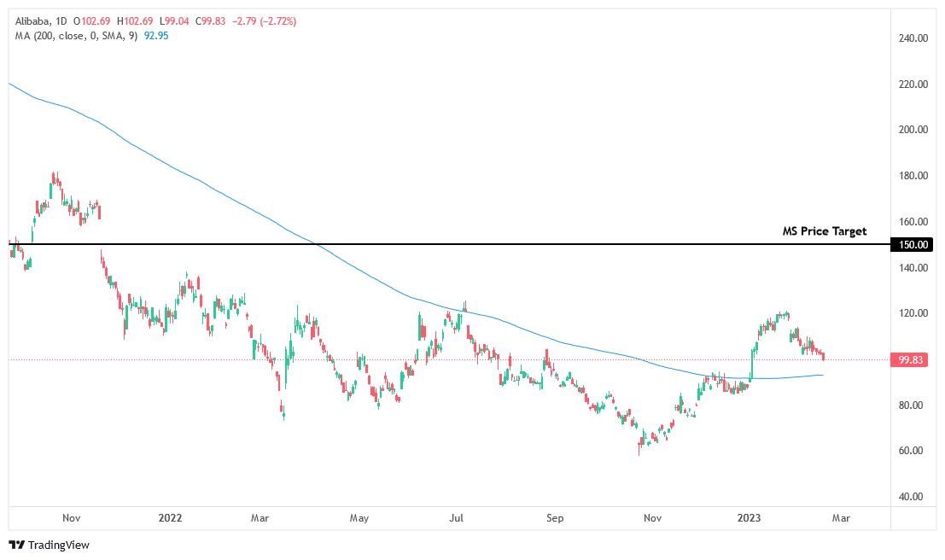Click the 2022 label on time axis
Viewport: 945px width, 560px height.
click(170, 518)
